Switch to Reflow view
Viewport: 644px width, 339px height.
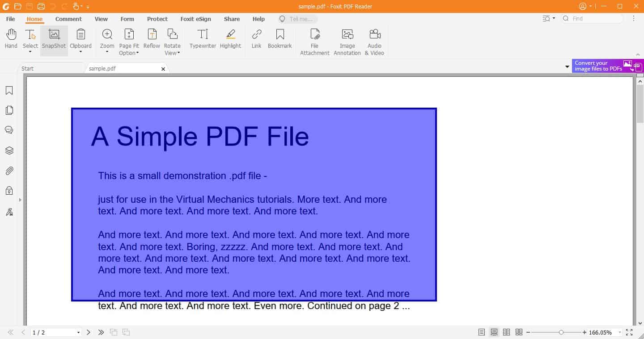point(152,39)
